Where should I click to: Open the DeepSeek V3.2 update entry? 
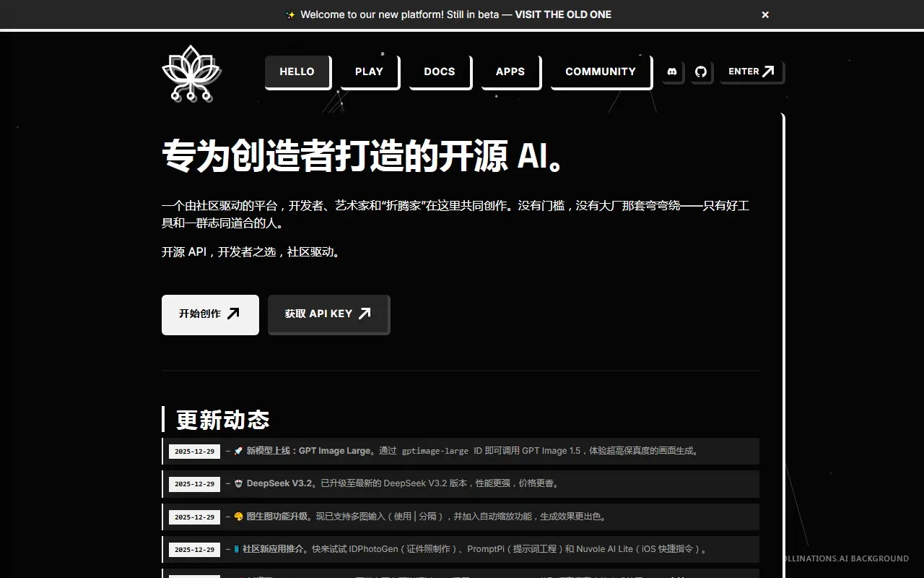click(279, 483)
